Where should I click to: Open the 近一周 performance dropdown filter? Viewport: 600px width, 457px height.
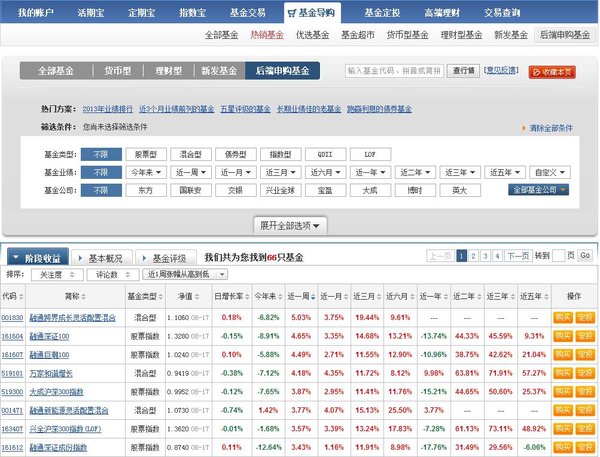click(x=191, y=172)
